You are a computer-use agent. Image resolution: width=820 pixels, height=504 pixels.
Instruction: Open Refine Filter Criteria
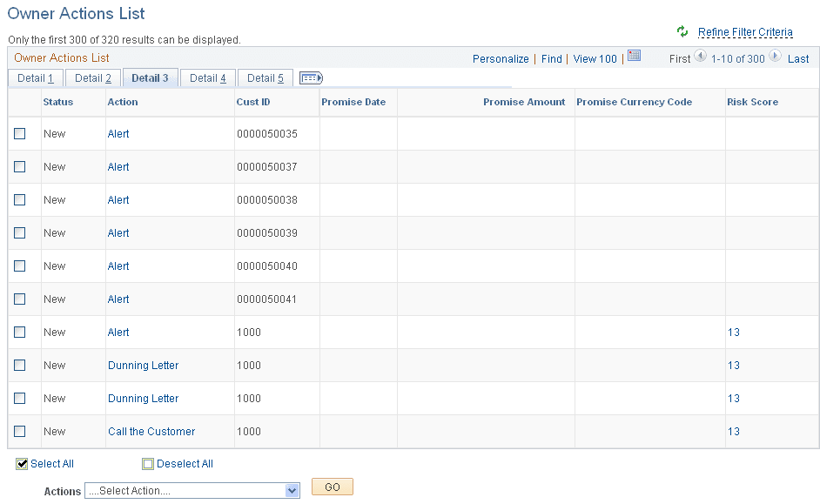click(x=745, y=32)
